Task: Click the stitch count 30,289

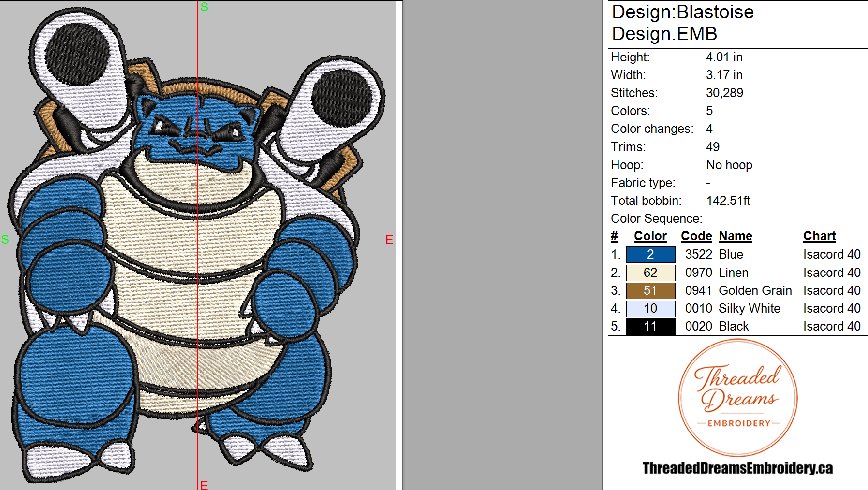Action: 724,93
